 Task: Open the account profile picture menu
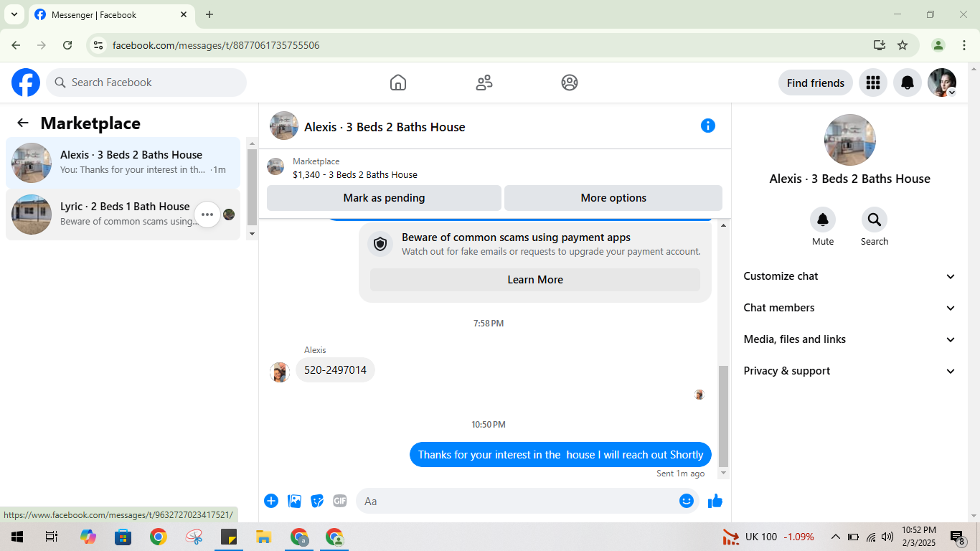point(942,83)
